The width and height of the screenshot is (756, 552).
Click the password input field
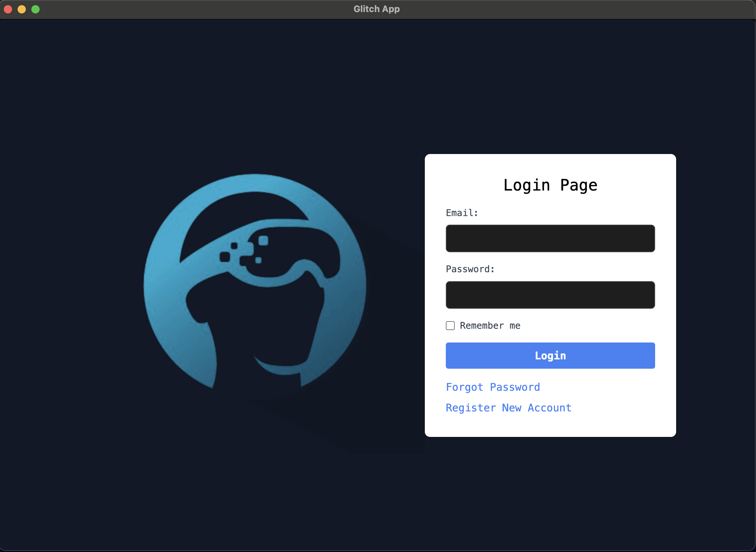click(550, 295)
